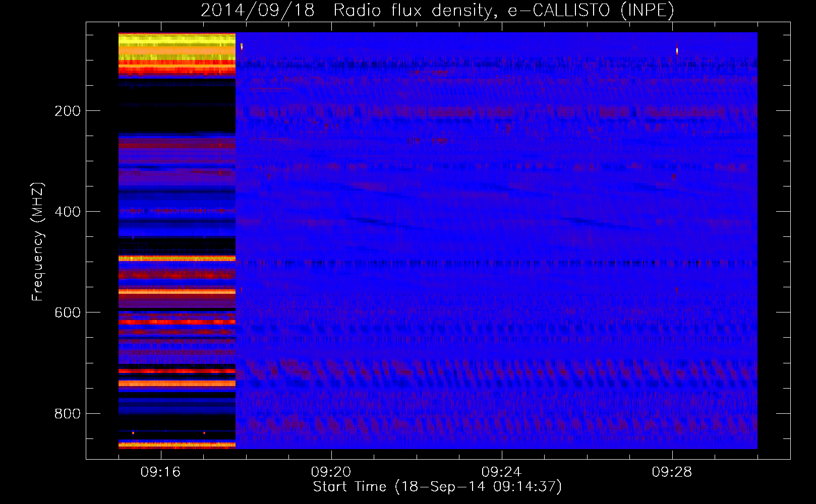
Task: Click the '200' frequency tick label
Action: (x=68, y=111)
